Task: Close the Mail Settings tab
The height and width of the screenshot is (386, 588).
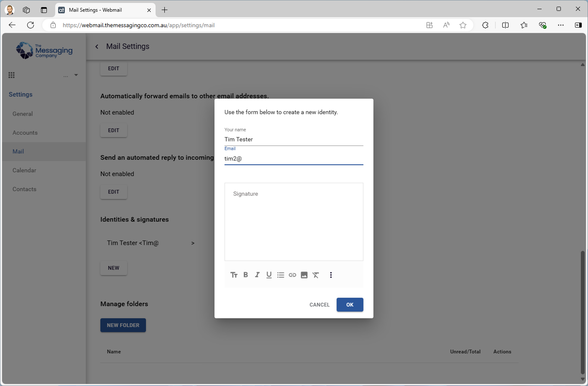Action: pos(149,10)
